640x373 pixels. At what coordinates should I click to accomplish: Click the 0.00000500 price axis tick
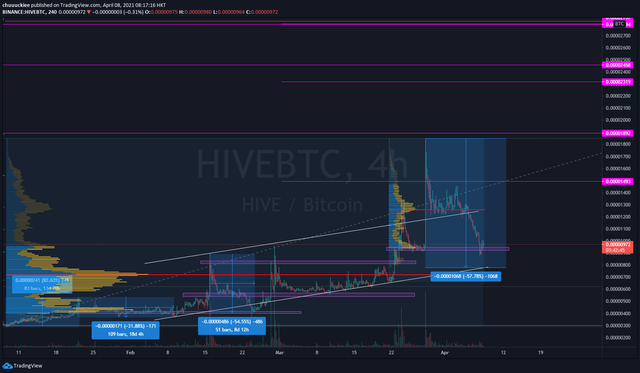[x=618, y=301]
